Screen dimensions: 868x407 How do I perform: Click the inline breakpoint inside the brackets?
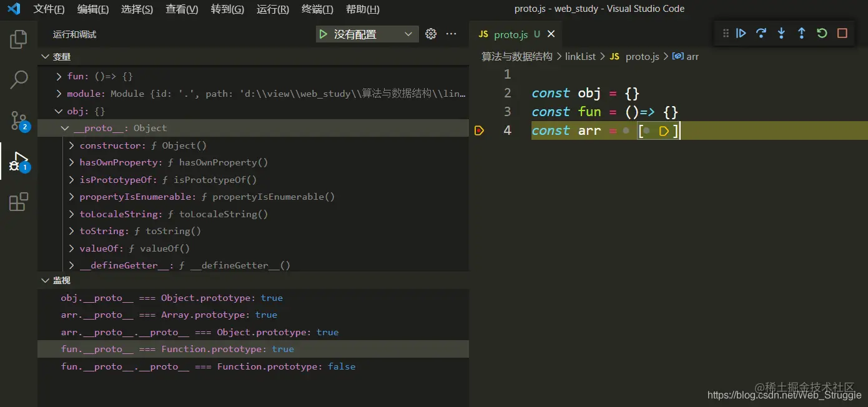point(664,131)
